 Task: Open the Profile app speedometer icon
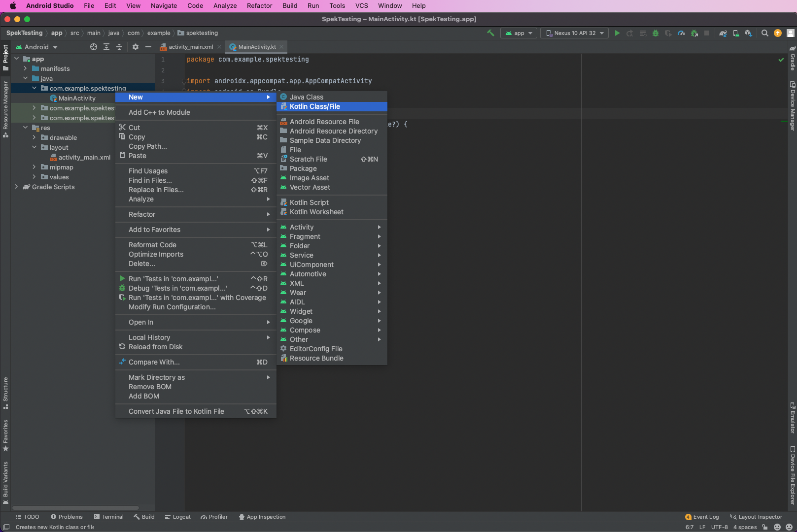point(681,33)
